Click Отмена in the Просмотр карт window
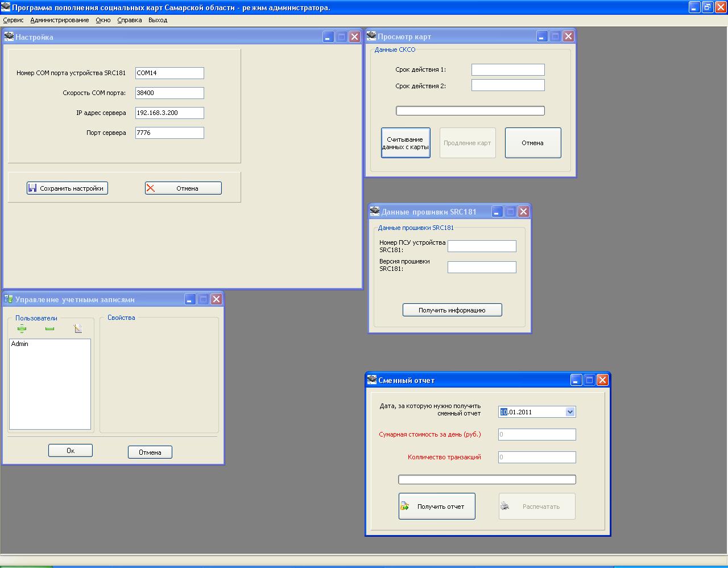The height and width of the screenshot is (568, 728). [533, 143]
